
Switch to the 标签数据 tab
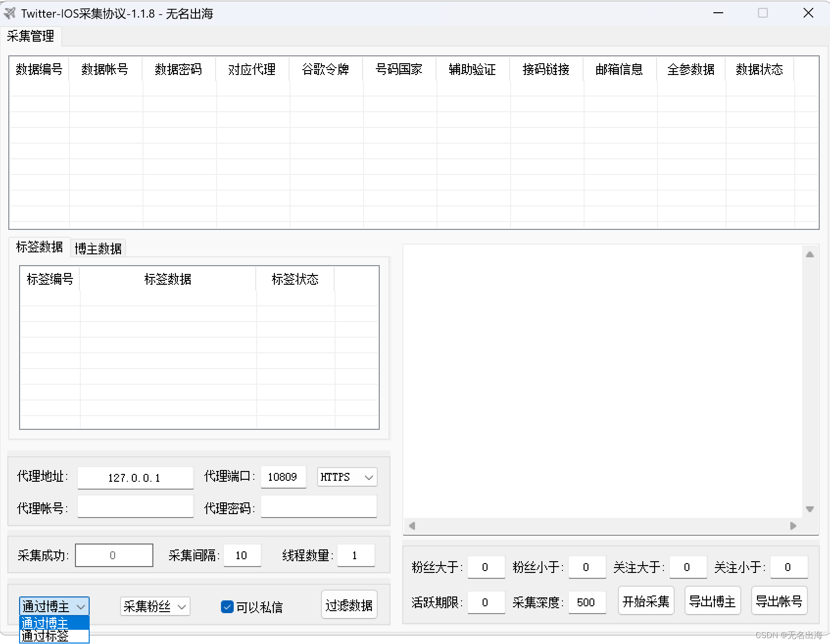(39, 247)
